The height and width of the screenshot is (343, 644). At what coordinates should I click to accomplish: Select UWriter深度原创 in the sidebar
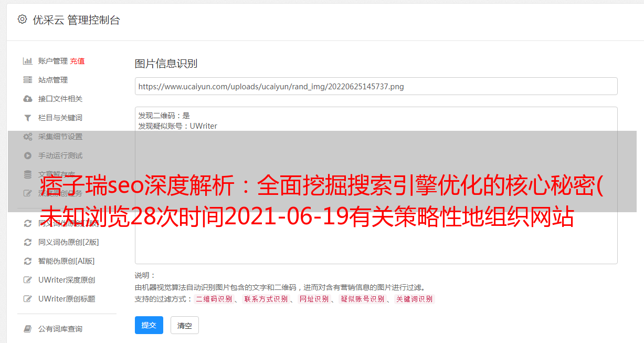[x=67, y=280]
